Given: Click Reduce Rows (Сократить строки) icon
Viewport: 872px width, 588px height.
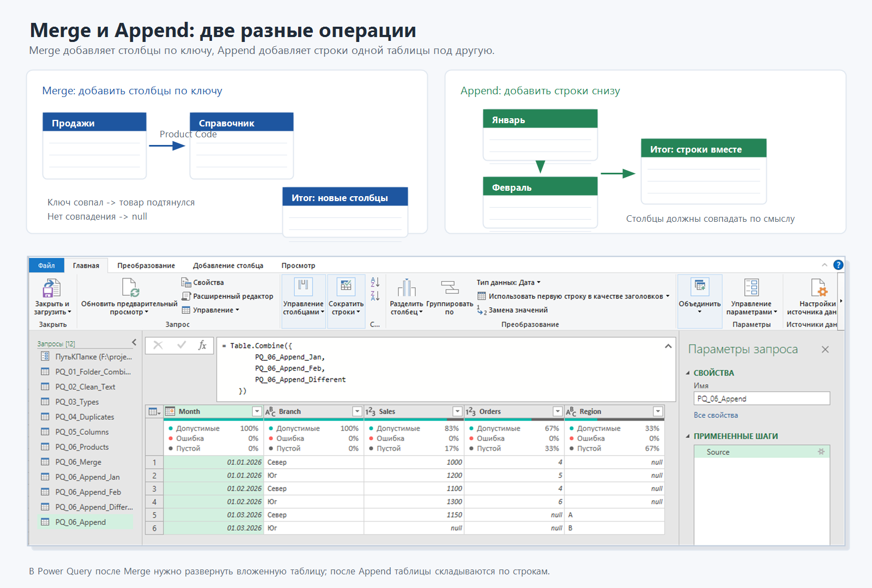Looking at the screenshot, I should (346, 286).
